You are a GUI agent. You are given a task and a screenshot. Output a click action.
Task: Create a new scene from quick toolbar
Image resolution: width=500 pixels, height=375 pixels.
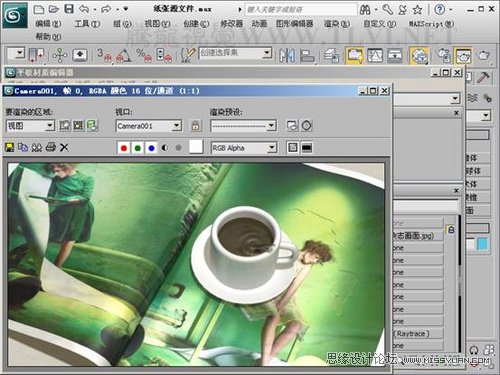(39, 9)
